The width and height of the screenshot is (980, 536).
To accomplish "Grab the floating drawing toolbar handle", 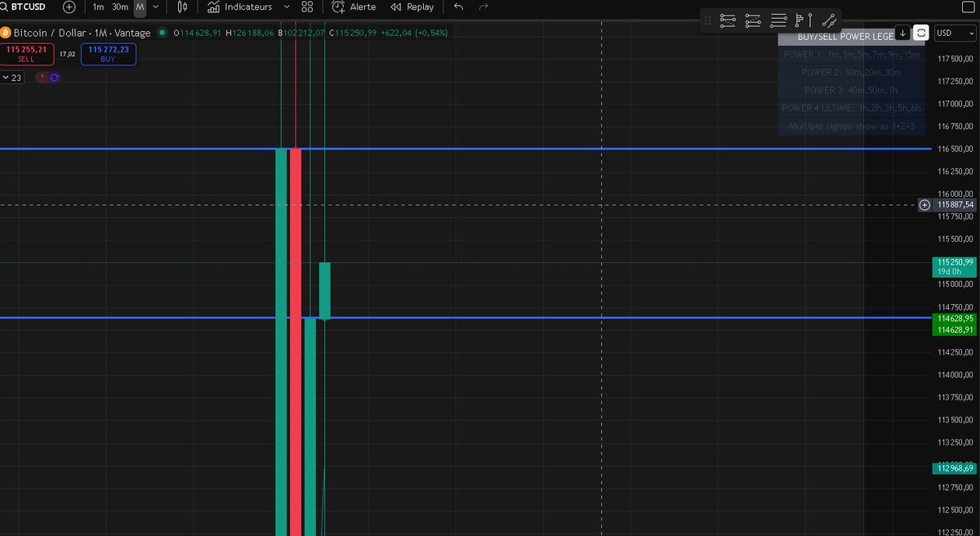I will tap(708, 20).
